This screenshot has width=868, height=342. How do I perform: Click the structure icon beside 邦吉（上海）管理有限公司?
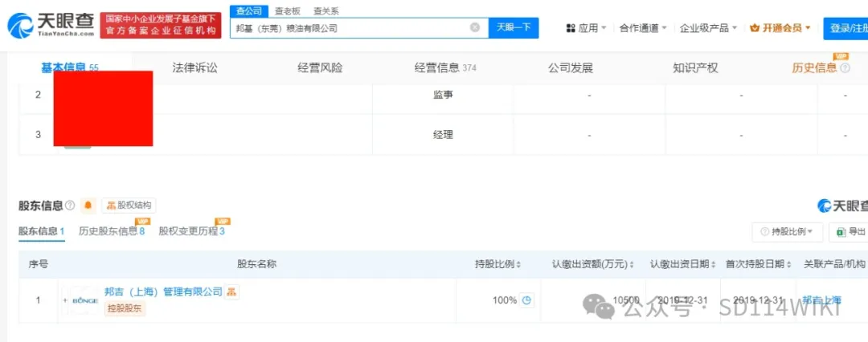[x=232, y=291]
